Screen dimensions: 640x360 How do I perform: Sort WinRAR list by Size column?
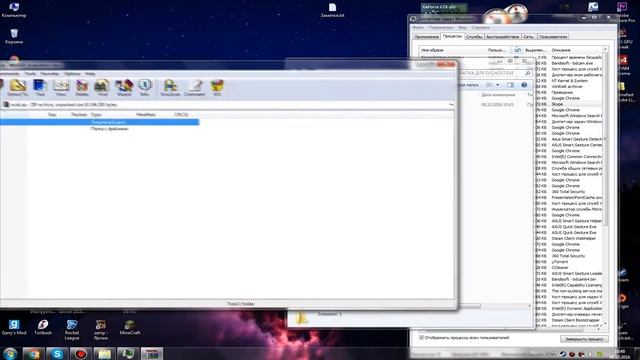coord(52,115)
